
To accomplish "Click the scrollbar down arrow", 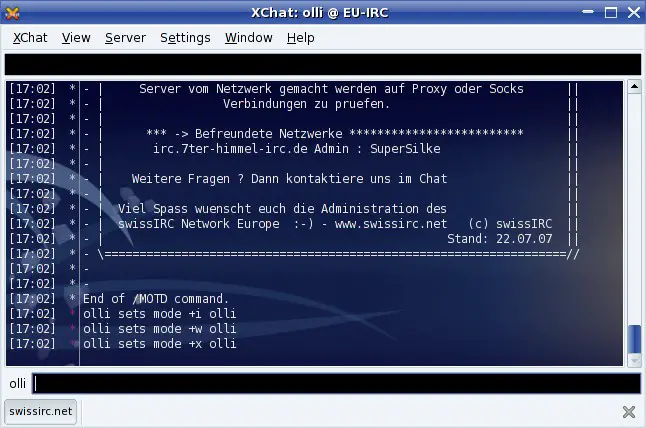I will [634, 361].
